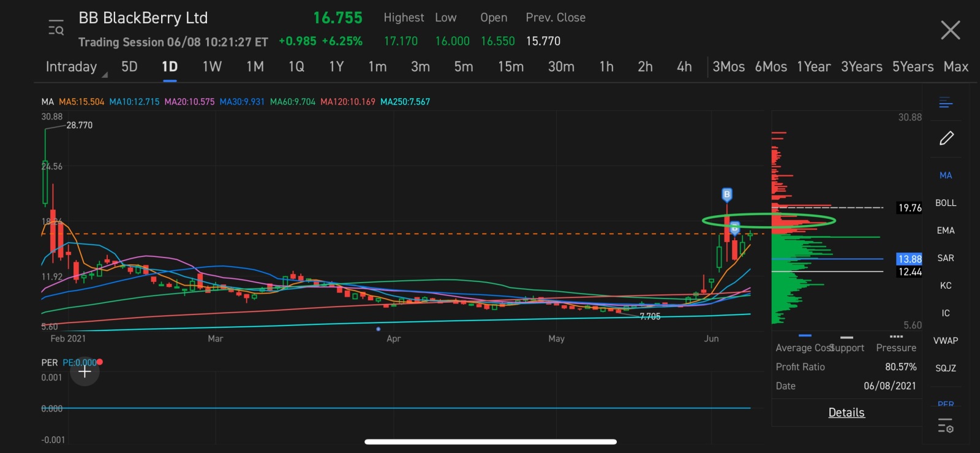This screenshot has width=980, height=453.
Task: Select the 5D timeframe tab
Action: tap(129, 67)
